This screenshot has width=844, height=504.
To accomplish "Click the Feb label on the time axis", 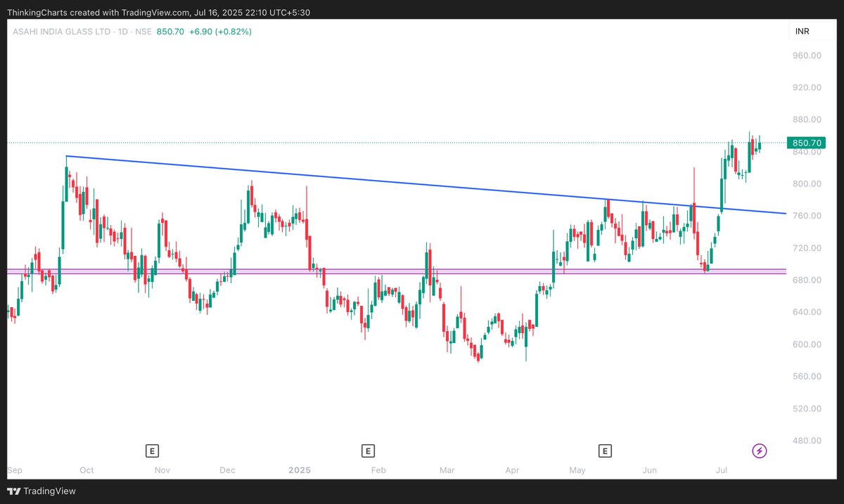I will pyautogui.click(x=378, y=470).
